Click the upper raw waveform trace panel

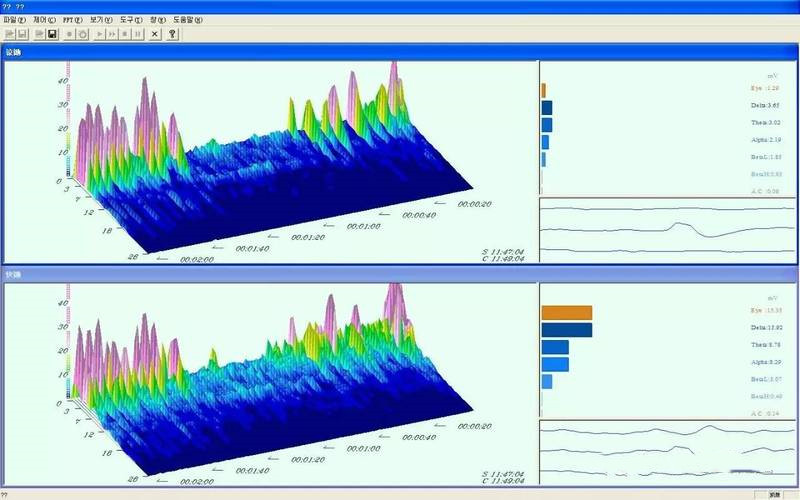(667, 230)
